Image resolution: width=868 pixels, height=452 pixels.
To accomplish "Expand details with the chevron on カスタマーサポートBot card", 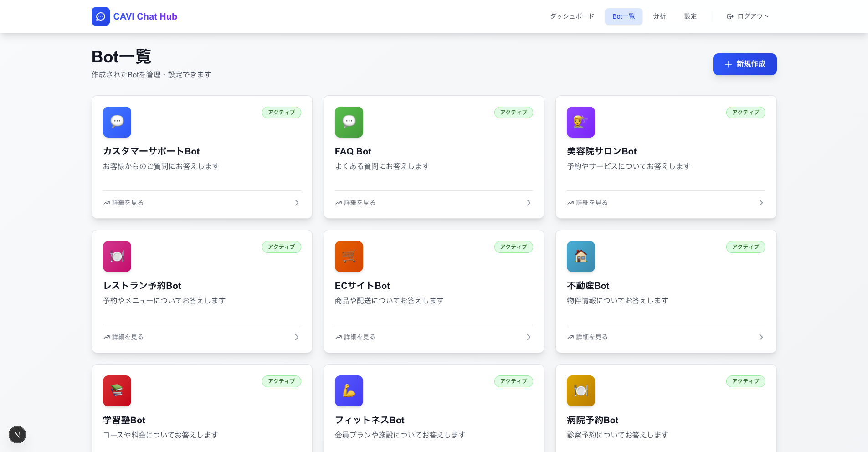I will (297, 203).
